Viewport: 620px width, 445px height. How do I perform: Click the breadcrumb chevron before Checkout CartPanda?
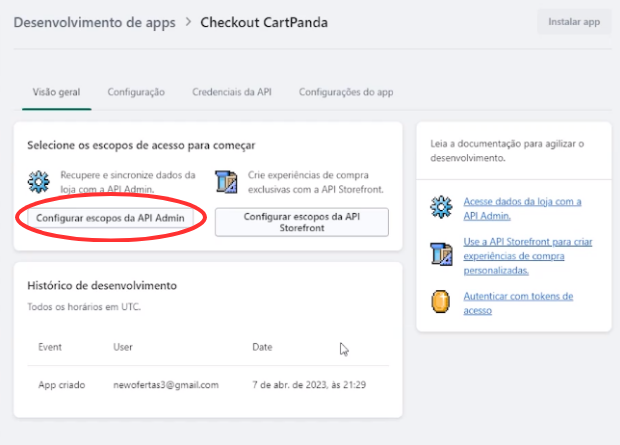188,22
